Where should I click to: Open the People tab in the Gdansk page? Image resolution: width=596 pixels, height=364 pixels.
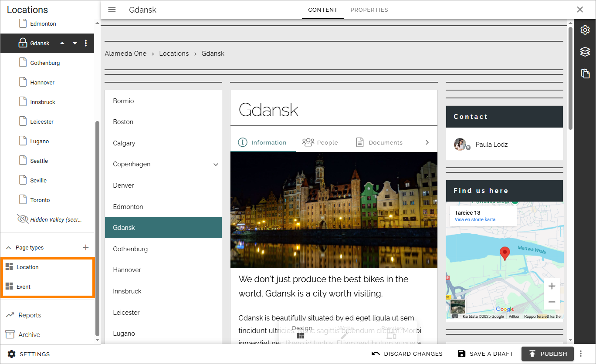click(x=320, y=142)
